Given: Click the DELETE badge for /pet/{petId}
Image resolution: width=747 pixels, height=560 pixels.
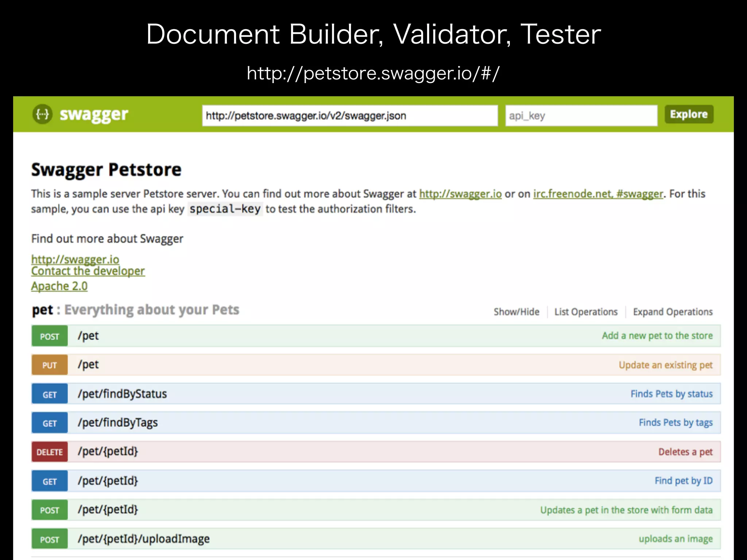Looking at the screenshot, I should [x=50, y=452].
